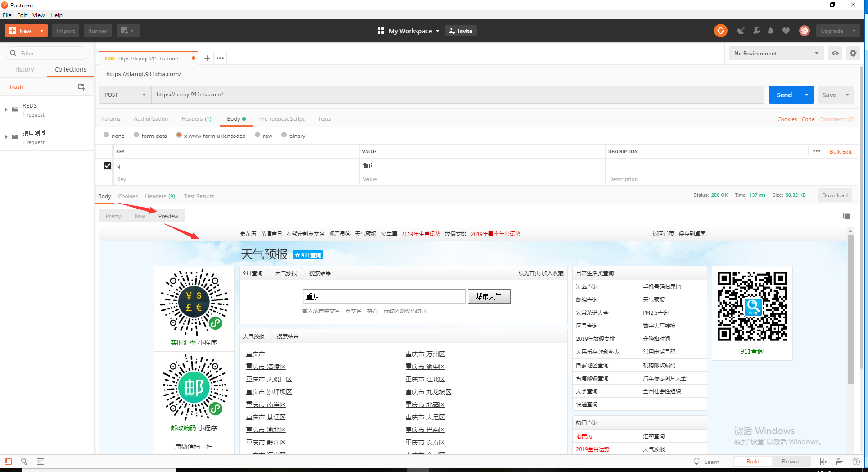Open environment quick look eye icon
The height and width of the screenshot is (472, 868).
tap(835, 53)
